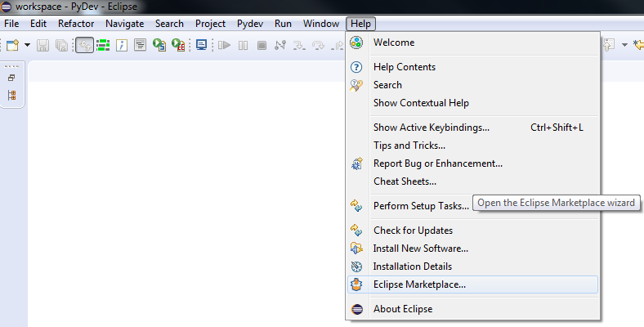644x327 pixels.
Task: Open Installation Details
Action: [x=472, y=267]
